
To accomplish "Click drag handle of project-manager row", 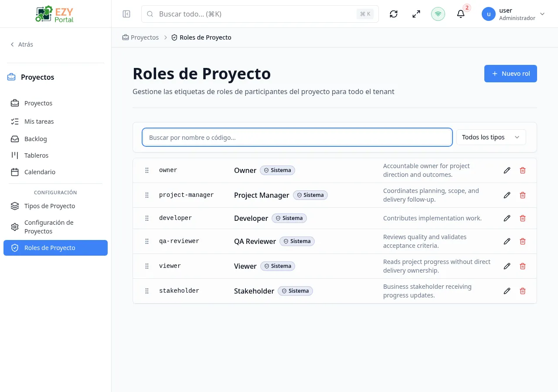I will pyautogui.click(x=147, y=195).
